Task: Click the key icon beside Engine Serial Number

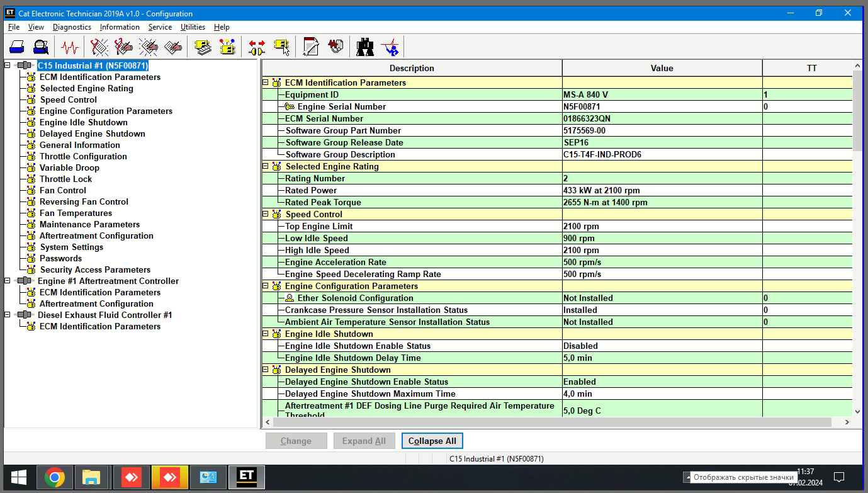Action: click(x=290, y=106)
